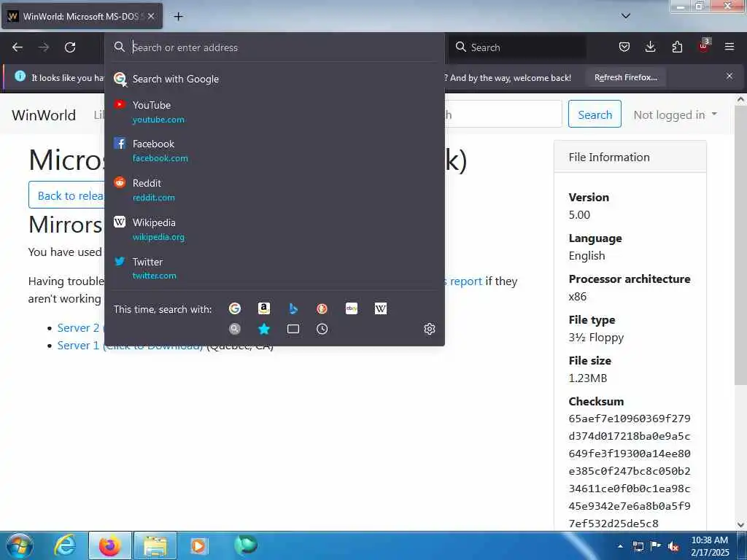Click Back to release button
This screenshot has height=560, width=747.
click(66, 195)
